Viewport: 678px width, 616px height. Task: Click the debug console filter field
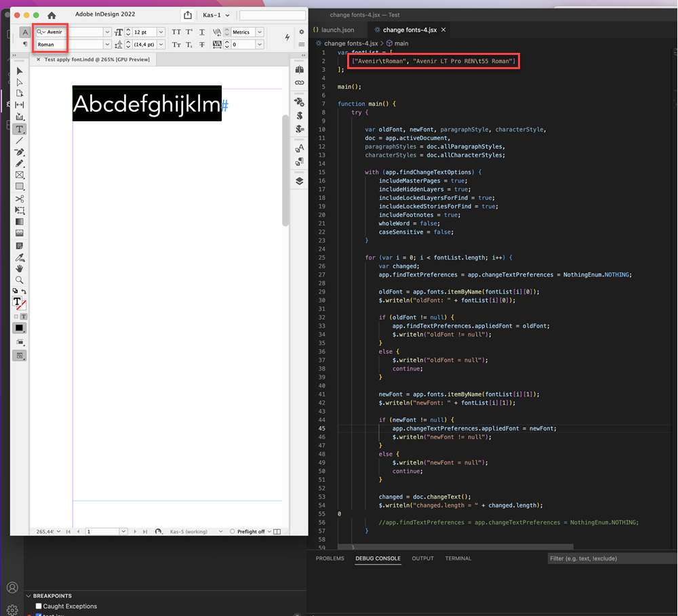click(x=613, y=558)
